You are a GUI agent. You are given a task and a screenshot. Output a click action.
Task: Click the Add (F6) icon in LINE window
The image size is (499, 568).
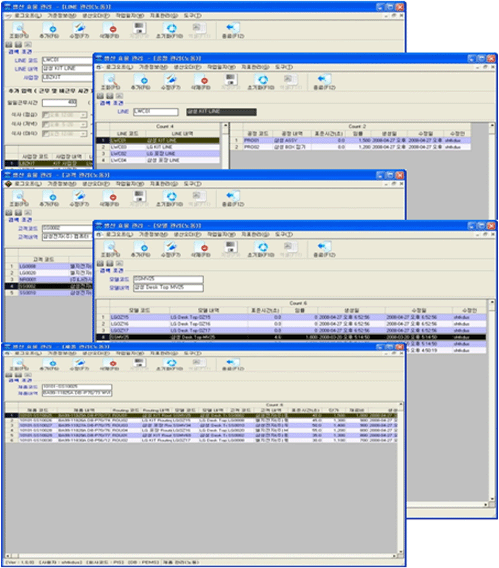click(x=49, y=30)
